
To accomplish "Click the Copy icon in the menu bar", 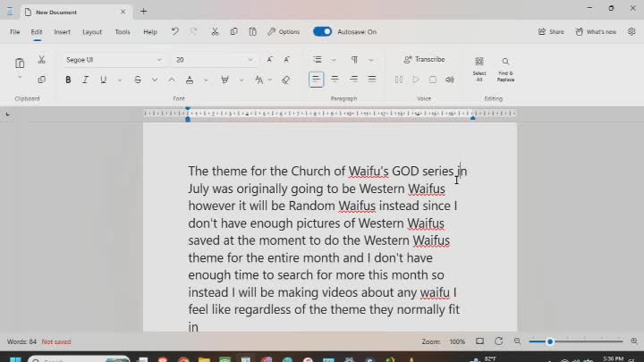I will [x=233, y=31].
